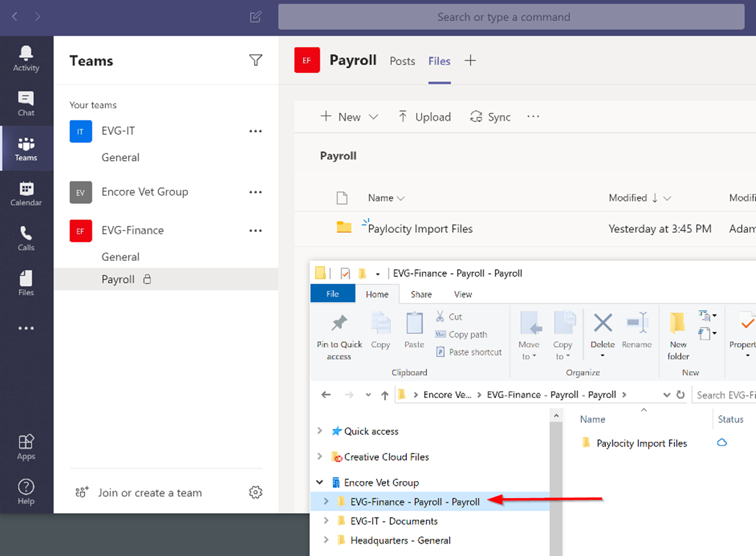Collapse the Encore Vet Group tree node

coord(319,482)
